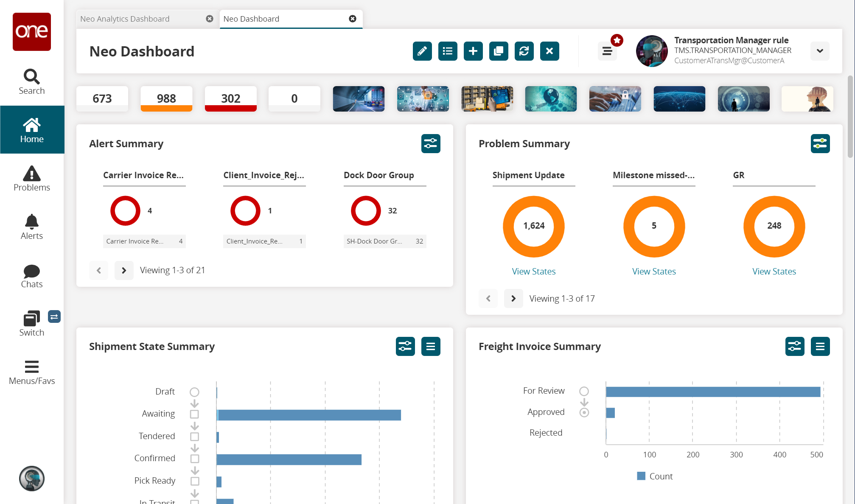Switch to Neo Analytics Dashboard tab
This screenshot has width=855, height=504.
pos(125,19)
